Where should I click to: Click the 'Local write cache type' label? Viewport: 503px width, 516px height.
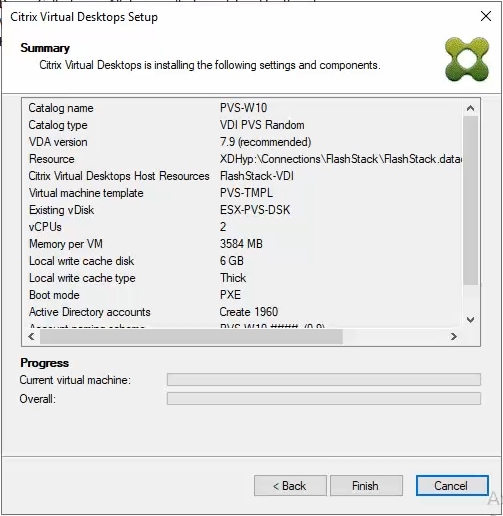82,278
